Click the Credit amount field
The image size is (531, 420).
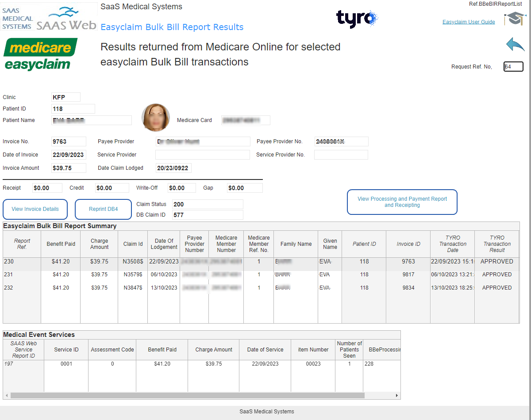[x=112, y=188]
